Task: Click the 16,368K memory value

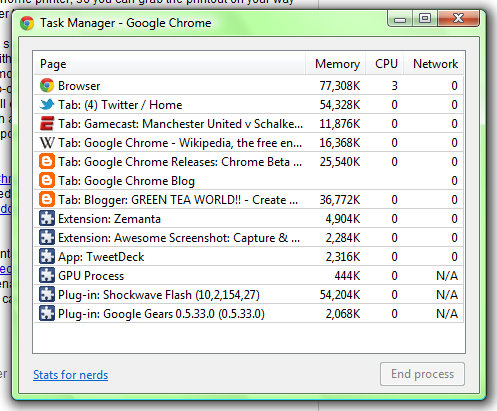Action: pos(340,143)
